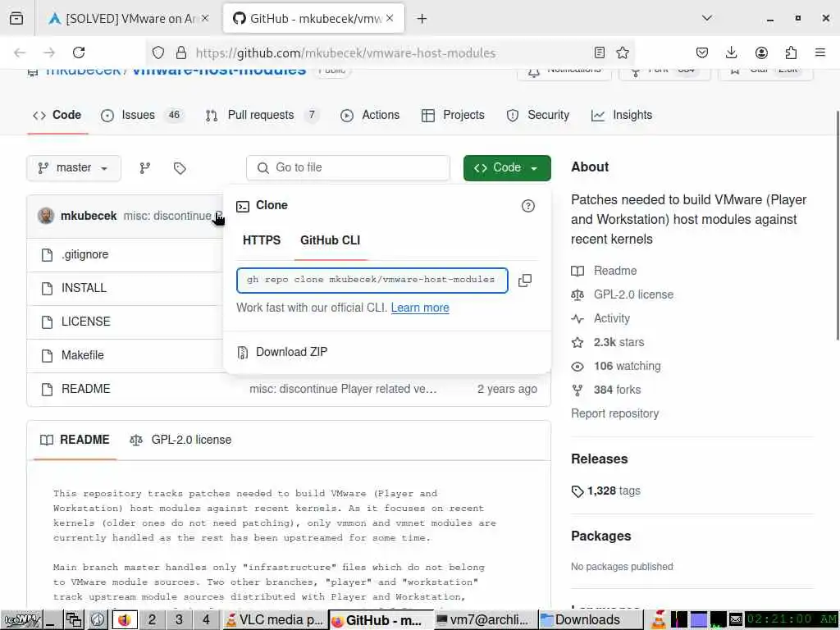Toggle the green Code dropdown button

pyautogui.click(x=507, y=168)
